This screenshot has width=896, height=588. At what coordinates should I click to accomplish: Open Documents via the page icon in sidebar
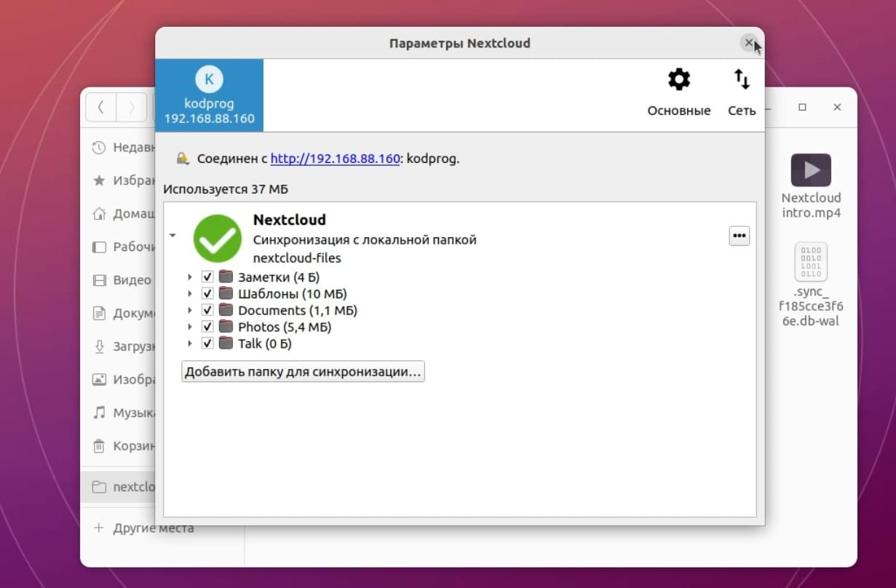coord(99,314)
